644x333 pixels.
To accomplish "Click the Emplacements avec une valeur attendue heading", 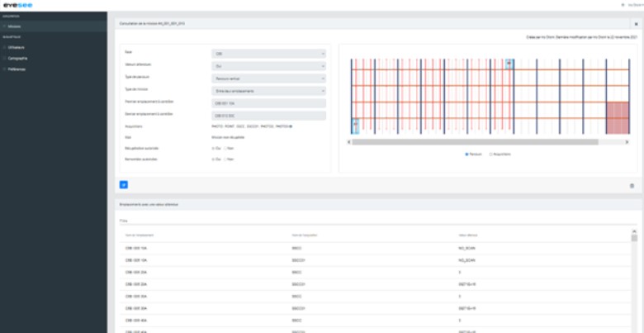I will tap(149, 204).
